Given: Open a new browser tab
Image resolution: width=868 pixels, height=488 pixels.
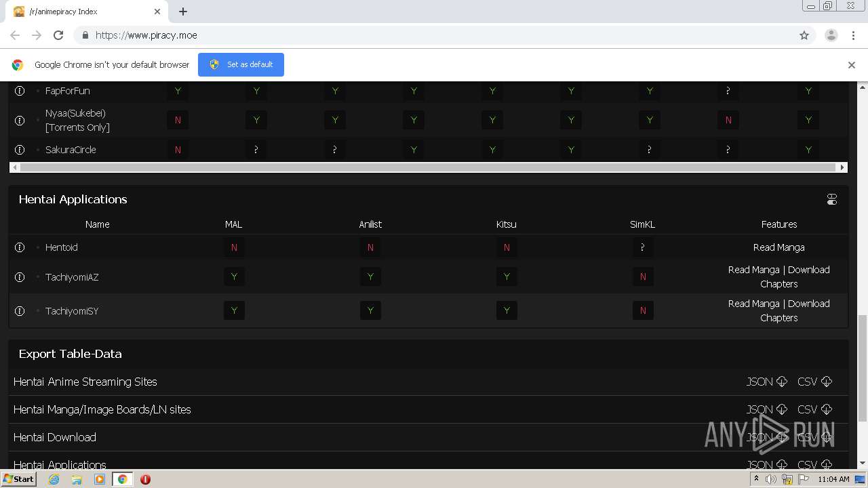Looking at the screenshot, I should point(183,12).
